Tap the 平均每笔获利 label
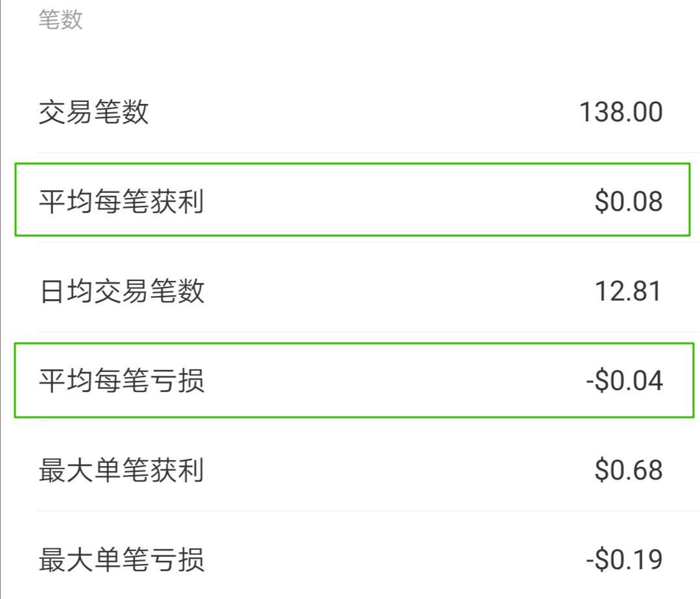Image resolution: width=700 pixels, height=599 pixels. tap(121, 201)
